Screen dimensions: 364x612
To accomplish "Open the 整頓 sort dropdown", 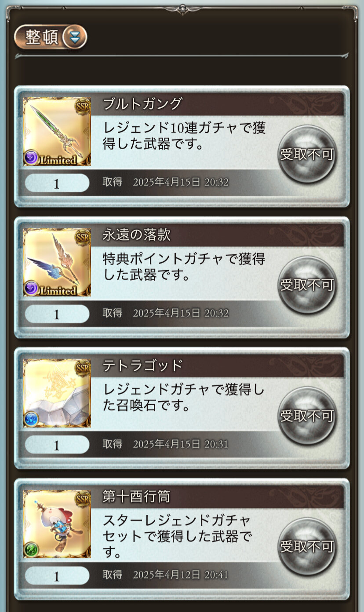I will [x=51, y=37].
